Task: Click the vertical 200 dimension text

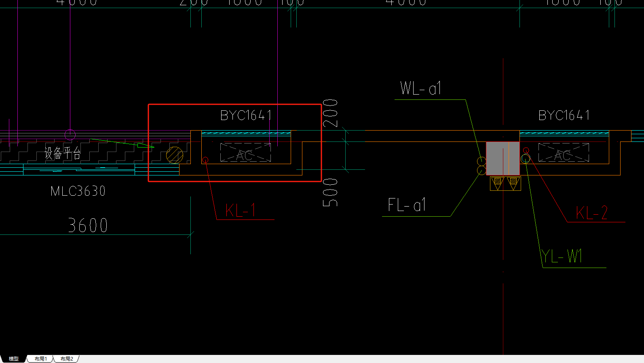Action: coord(330,113)
